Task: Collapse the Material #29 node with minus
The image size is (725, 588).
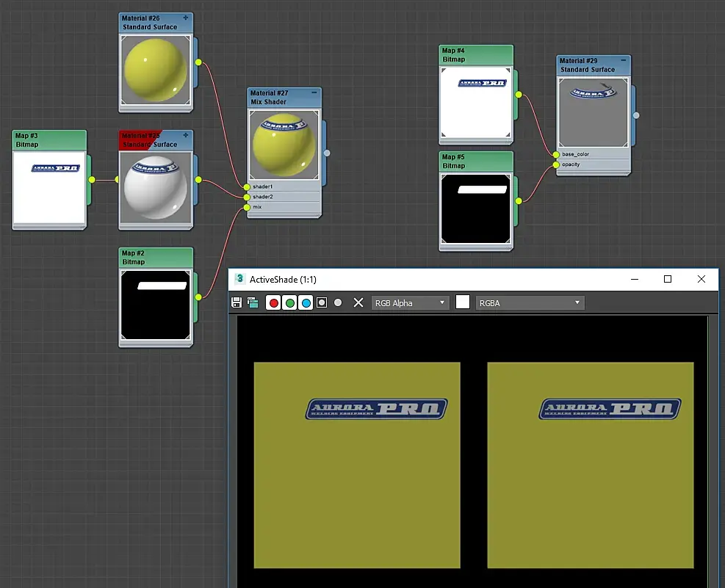Action: pos(624,60)
